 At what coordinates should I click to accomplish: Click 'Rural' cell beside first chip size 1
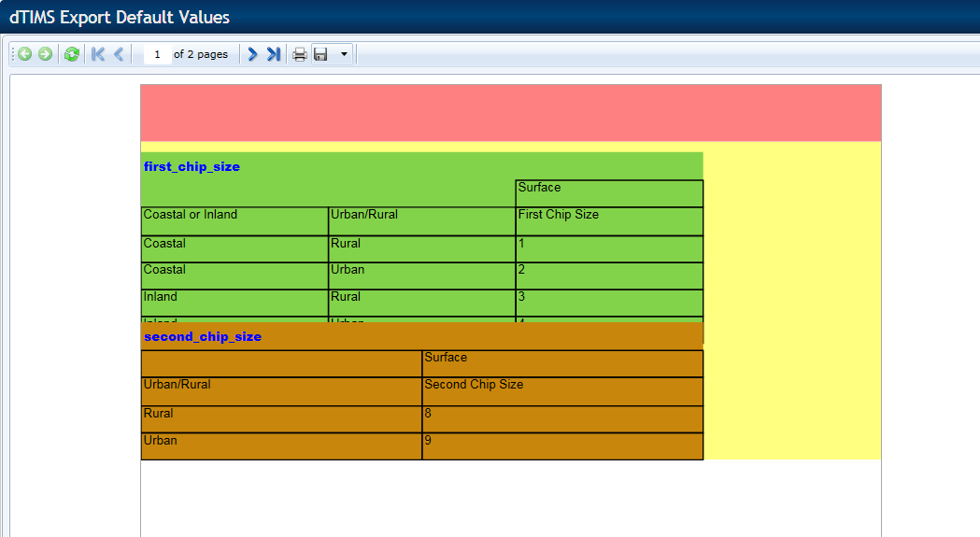422,248
